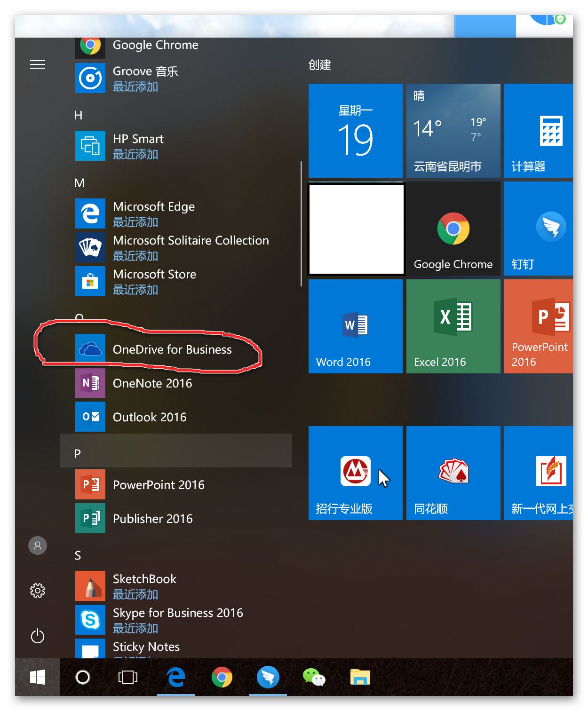Launch PowerPoint 2016 tile

[x=539, y=326]
